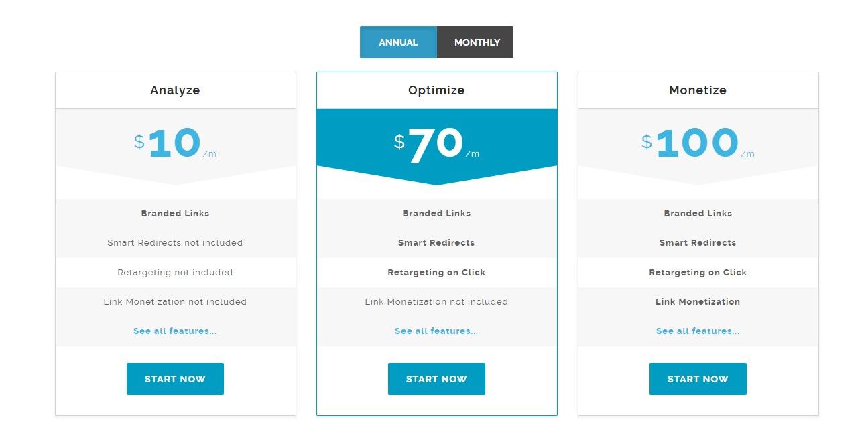Viewport: 868px width, 448px height.
Task: Click the $10 price on the Analyze card
Action: [x=175, y=142]
